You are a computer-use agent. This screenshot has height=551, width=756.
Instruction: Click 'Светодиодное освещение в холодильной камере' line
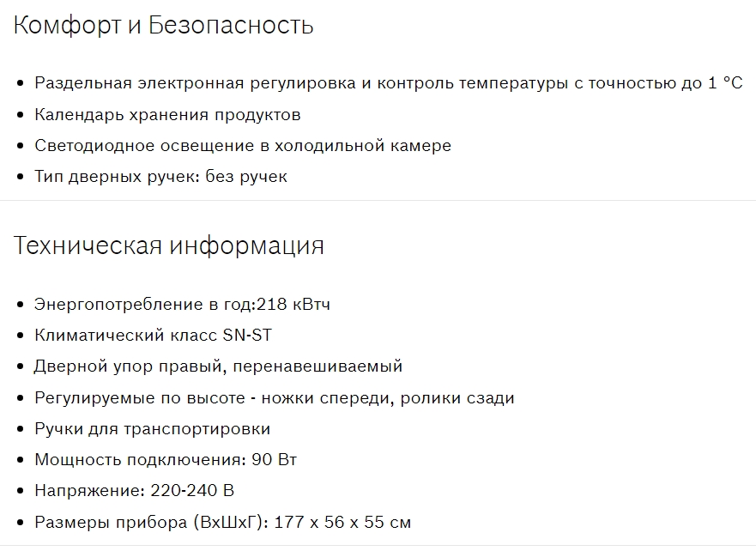[243, 145]
